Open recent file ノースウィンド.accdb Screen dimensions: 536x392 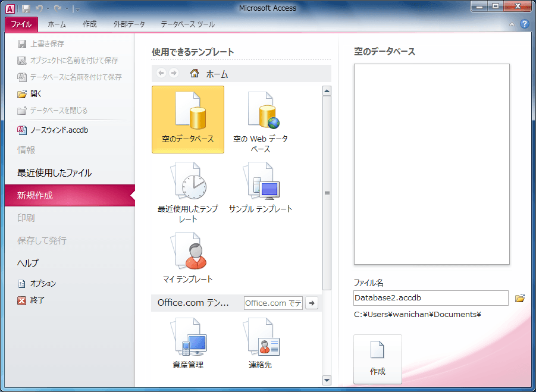tap(52, 130)
